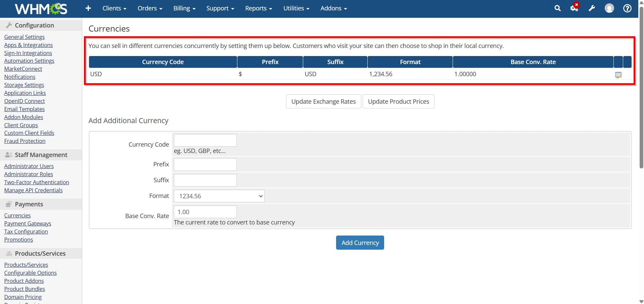This screenshot has width=644, height=304.
Task: Open Products/Services sidebar link
Action: (26, 265)
